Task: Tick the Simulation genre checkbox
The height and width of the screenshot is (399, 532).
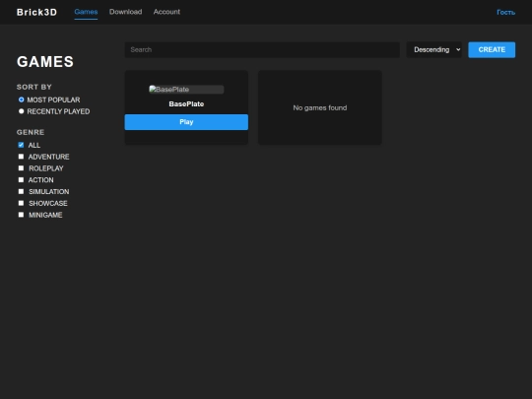Action: point(21,191)
